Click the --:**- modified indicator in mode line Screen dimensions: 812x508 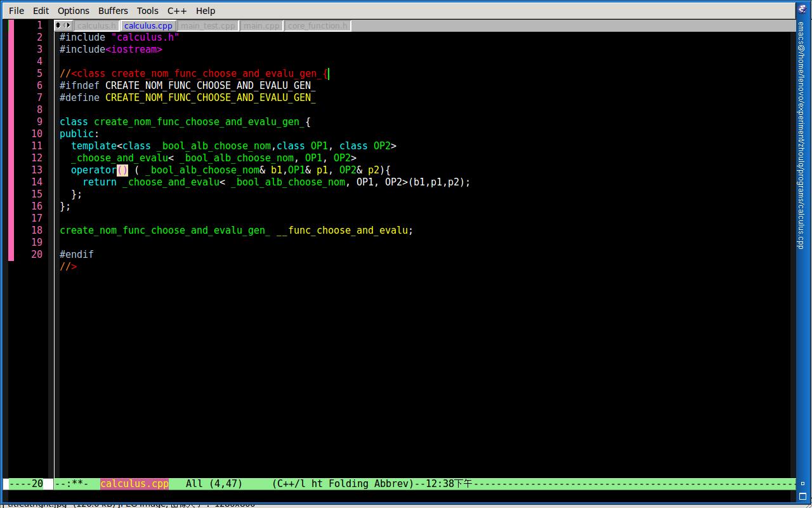[71, 483]
